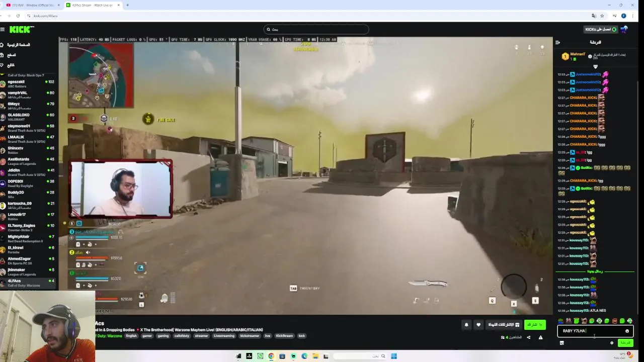644x362 pixels.
Task: Open the home page sidebar link
Action: pyautogui.click(x=15, y=45)
